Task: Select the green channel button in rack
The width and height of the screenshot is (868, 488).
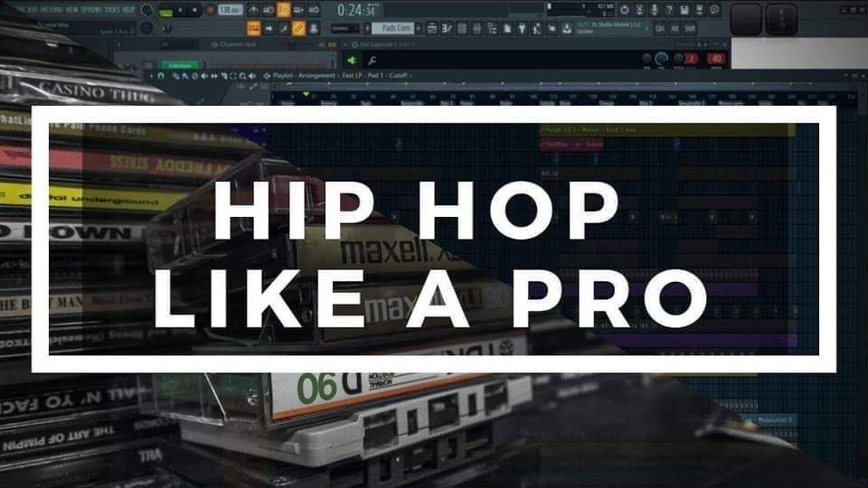Action: (179, 65)
